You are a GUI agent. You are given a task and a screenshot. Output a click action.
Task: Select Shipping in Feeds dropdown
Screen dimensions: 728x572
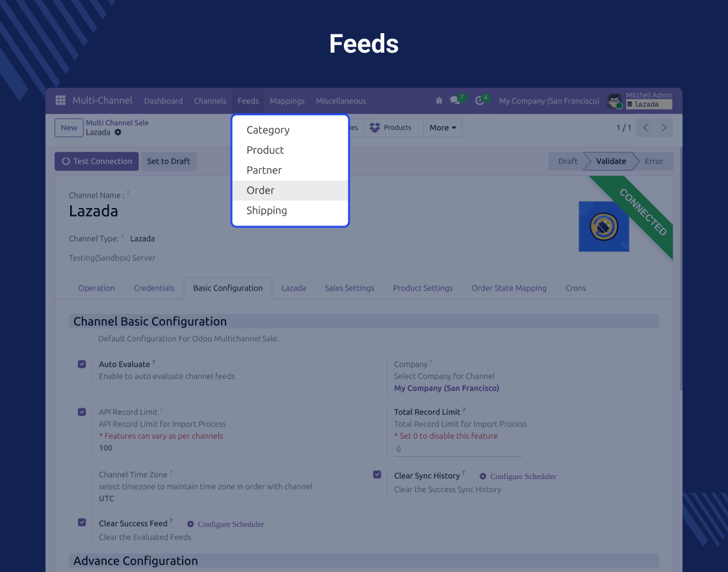(x=290, y=211)
